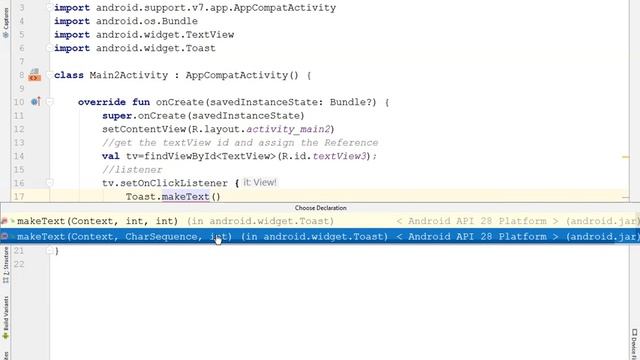Click the override marker icon beside onCreate
This screenshot has height=360, width=640.
(36, 102)
